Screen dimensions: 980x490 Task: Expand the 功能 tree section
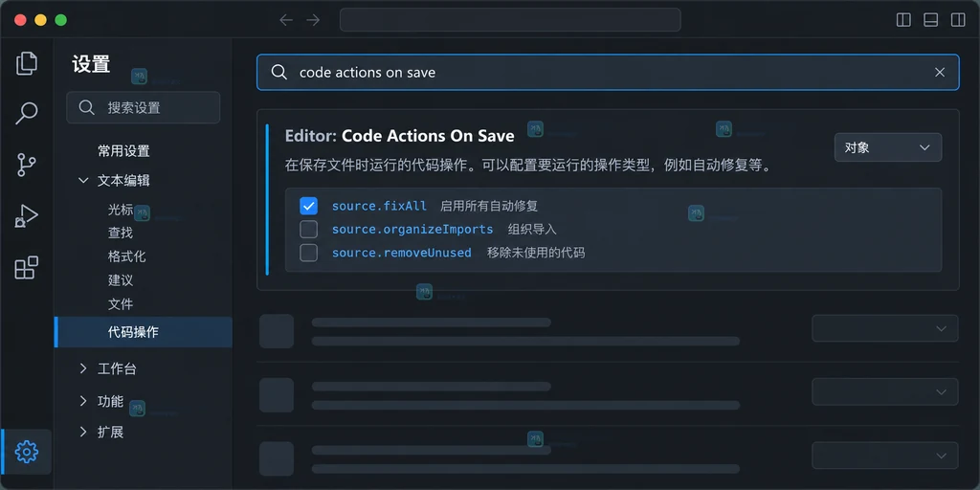point(83,401)
